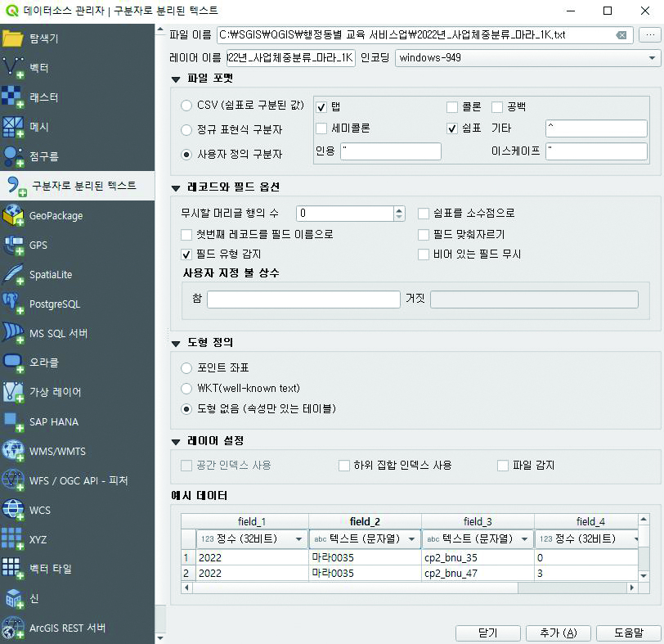Select the ArcGIS REST 서버 icon
Image resolution: width=664 pixels, height=644 pixels.
point(13,628)
